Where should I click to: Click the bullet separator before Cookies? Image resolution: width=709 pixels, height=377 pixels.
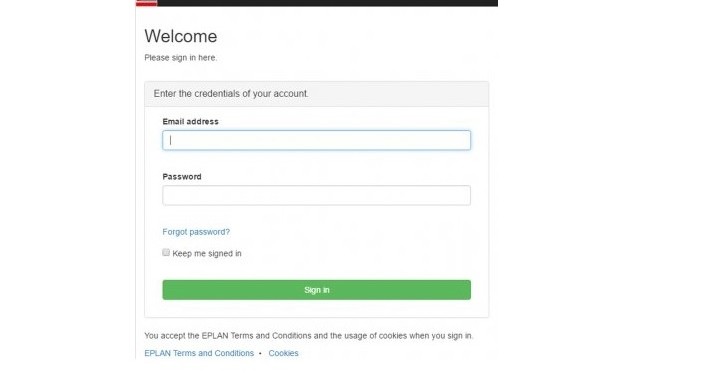tap(260, 353)
